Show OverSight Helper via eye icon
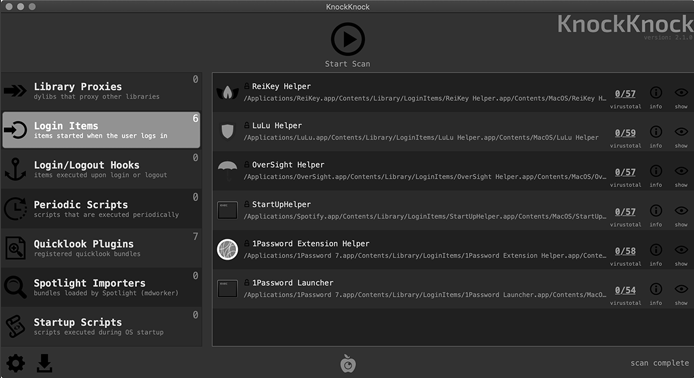Image resolution: width=694 pixels, height=378 pixels. tap(681, 171)
